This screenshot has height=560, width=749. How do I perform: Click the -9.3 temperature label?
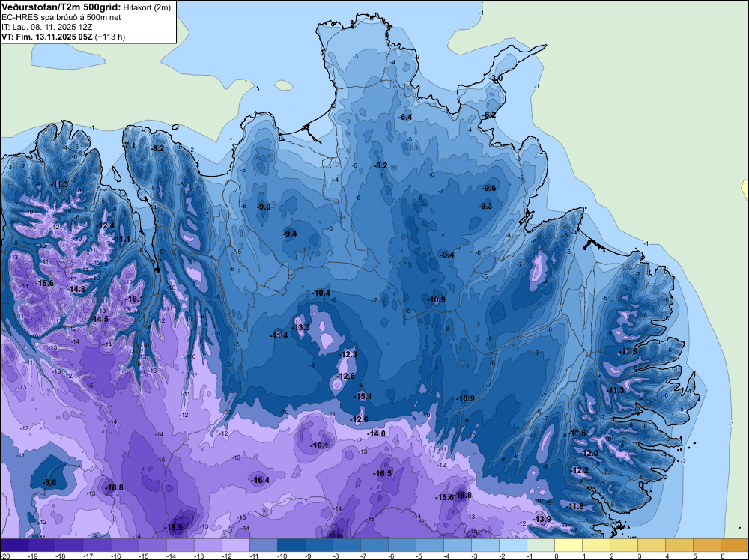pyautogui.click(x=485, y=206)
